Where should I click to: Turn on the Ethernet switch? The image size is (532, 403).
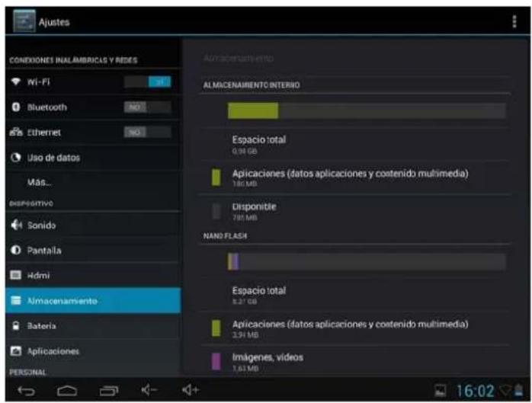(148, 133)
